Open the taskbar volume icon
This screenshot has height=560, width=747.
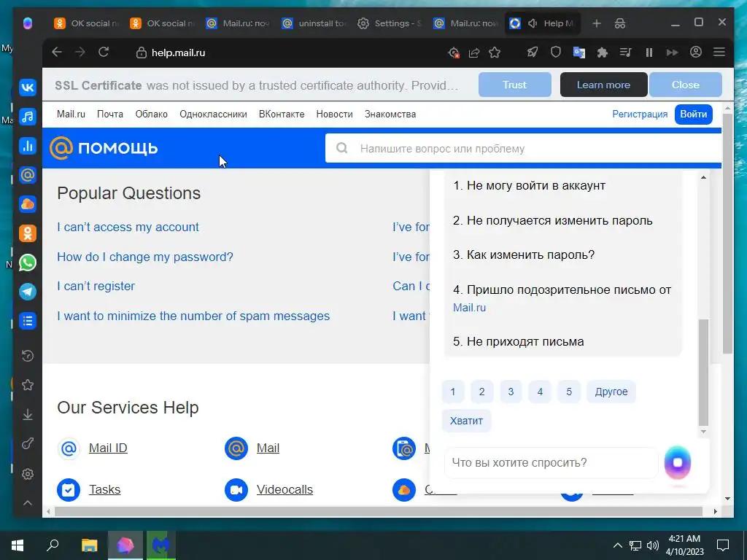653,545
